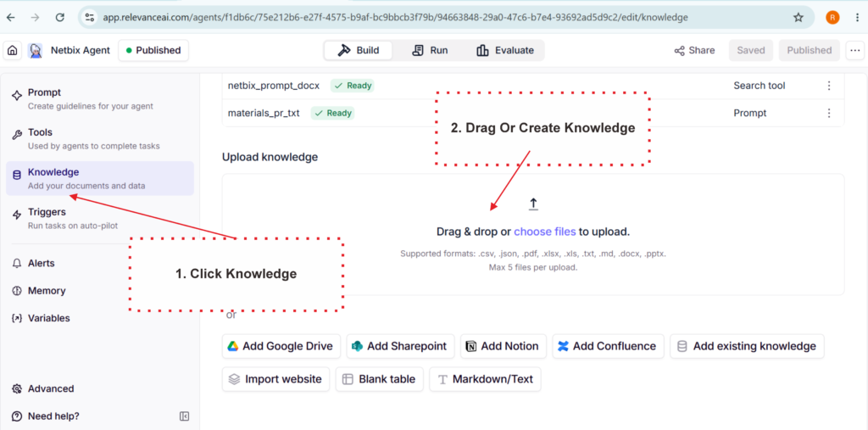Click Markdown/Text button
The width and height of the screenshot is (868, 430).
click(485, 380)
